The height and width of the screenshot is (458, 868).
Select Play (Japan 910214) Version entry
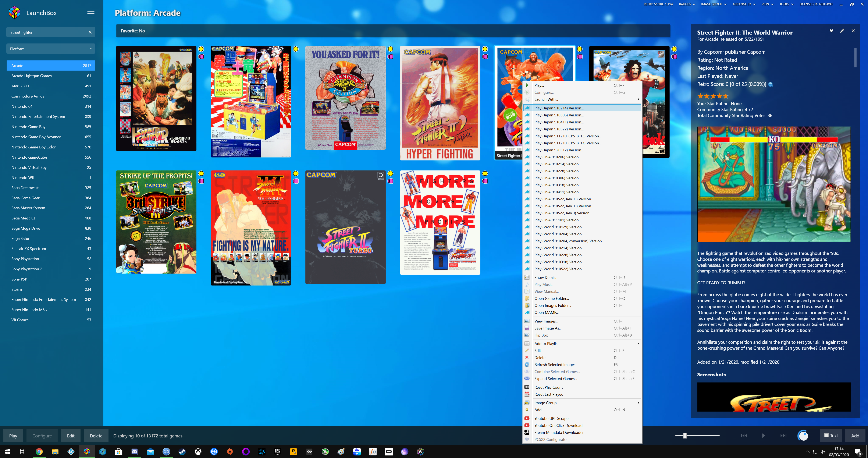pos(582,108)
